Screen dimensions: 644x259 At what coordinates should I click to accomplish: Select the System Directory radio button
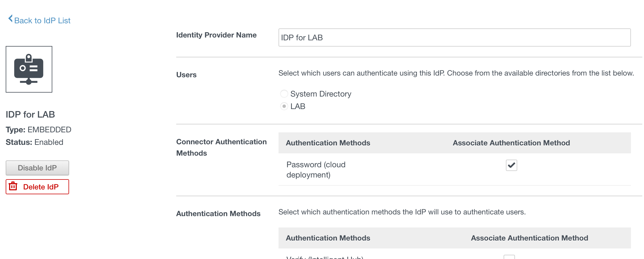click(284, 94)
